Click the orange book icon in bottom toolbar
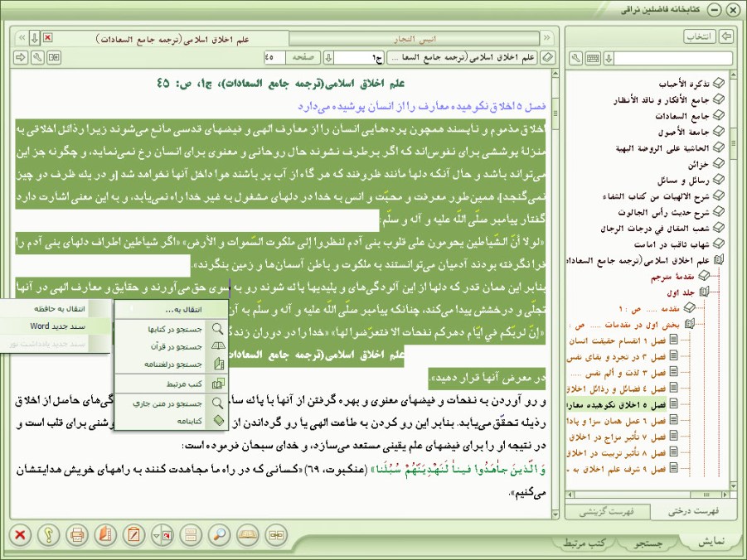The image size is (747, 560). [x=105, y=535]
